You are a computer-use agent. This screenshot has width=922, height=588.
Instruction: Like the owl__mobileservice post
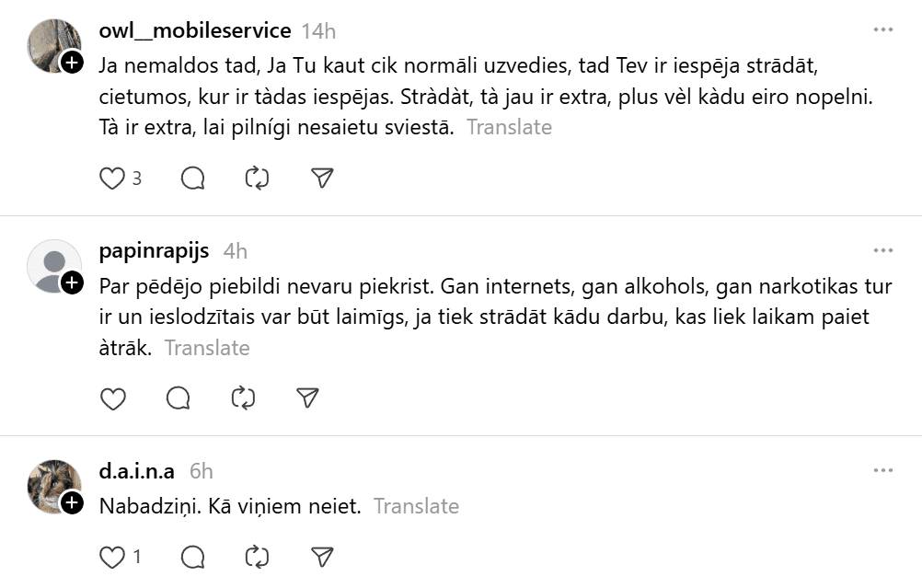click(112, 179)
